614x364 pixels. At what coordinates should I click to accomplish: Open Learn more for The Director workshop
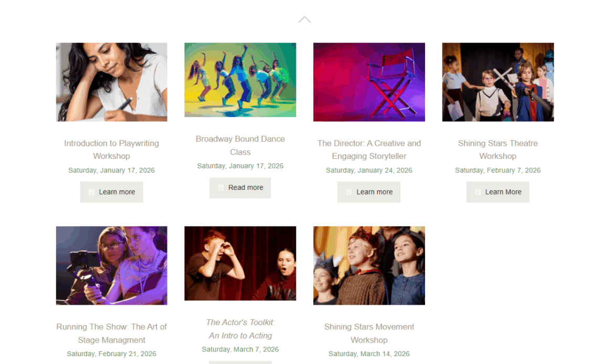point(369,192)
